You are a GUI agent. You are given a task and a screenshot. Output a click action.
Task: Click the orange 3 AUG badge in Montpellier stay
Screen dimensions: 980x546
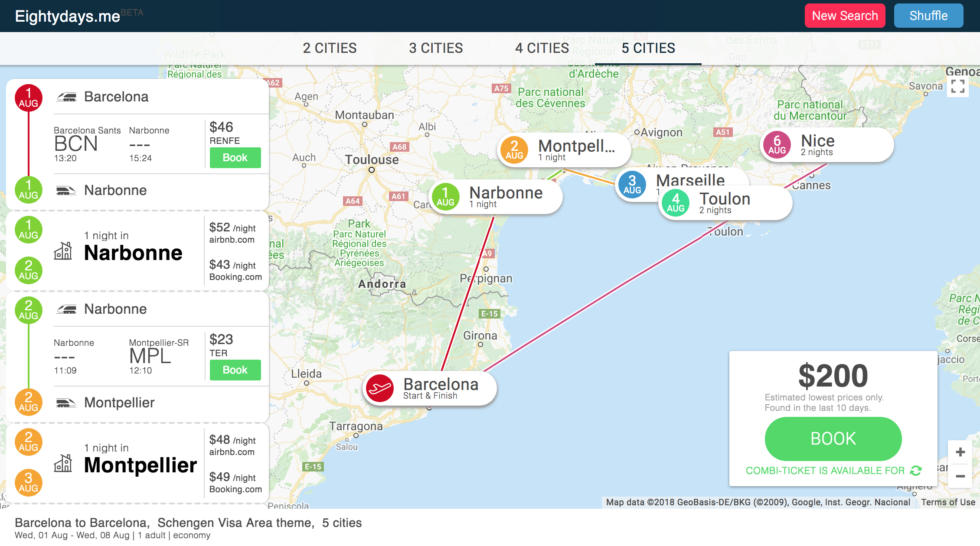pos(29,483)
